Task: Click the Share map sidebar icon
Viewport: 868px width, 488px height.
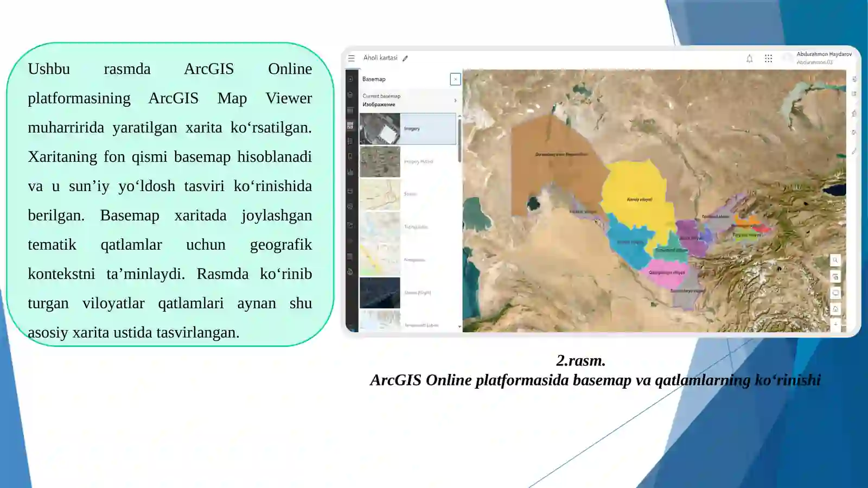Action: coord(350,225)
